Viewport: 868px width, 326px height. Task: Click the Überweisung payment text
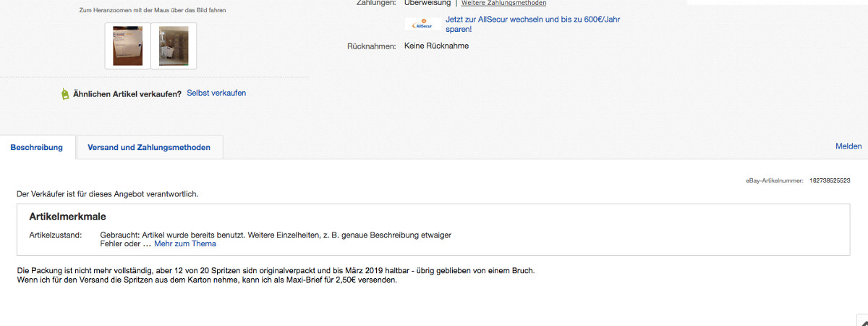(x=427, y=3)
